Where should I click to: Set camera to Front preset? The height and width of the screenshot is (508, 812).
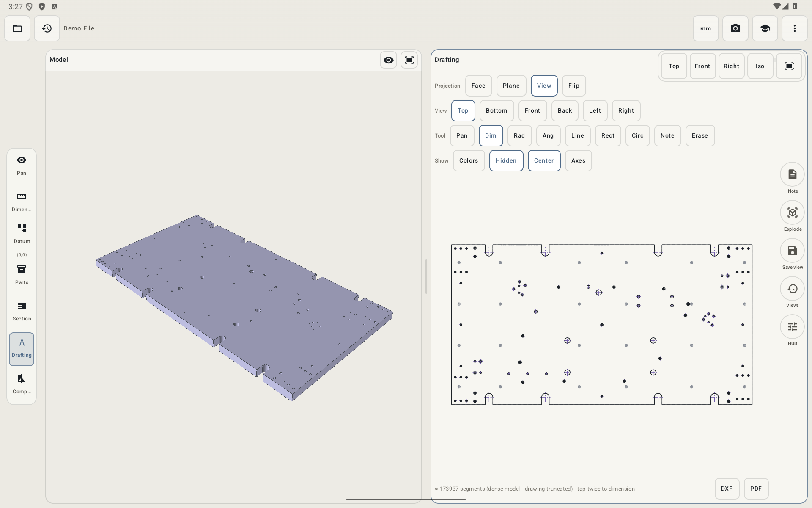703,66
